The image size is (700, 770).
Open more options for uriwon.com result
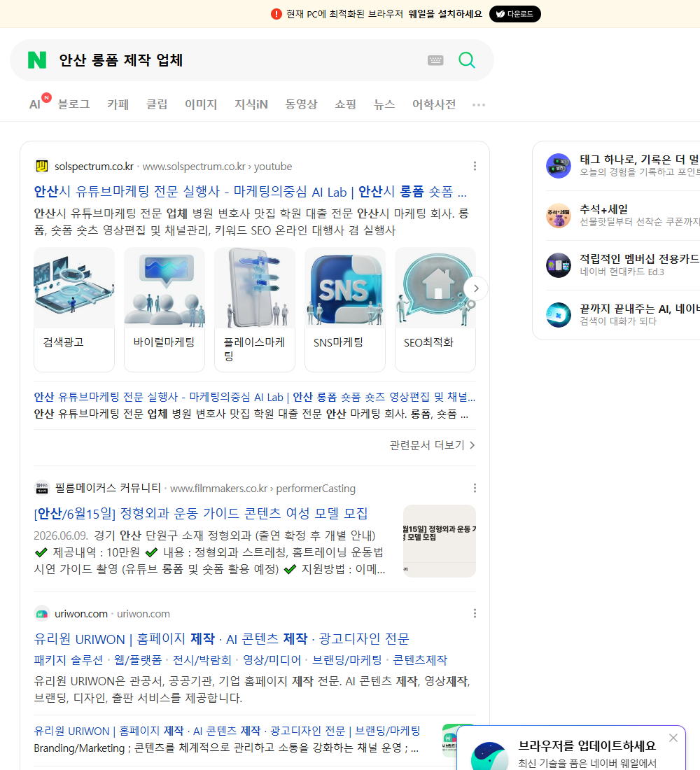(x=475, y=613)
